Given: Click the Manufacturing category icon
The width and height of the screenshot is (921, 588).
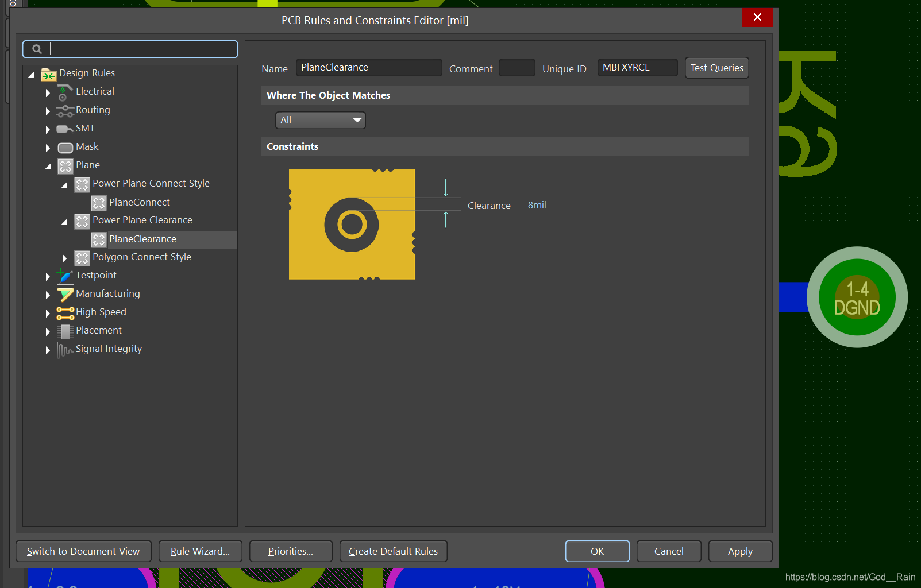Looking at the screenshot, I should 65,295.
